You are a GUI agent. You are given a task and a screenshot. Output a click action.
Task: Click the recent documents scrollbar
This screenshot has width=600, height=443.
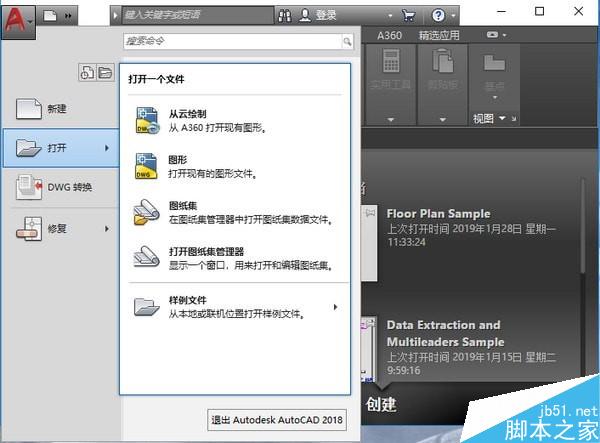(583, 226)
